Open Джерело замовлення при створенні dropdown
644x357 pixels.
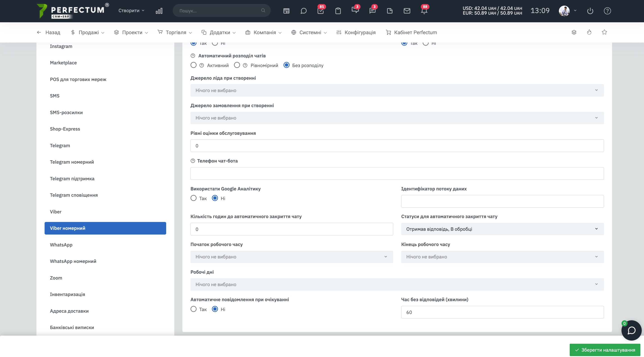point(397,118)
